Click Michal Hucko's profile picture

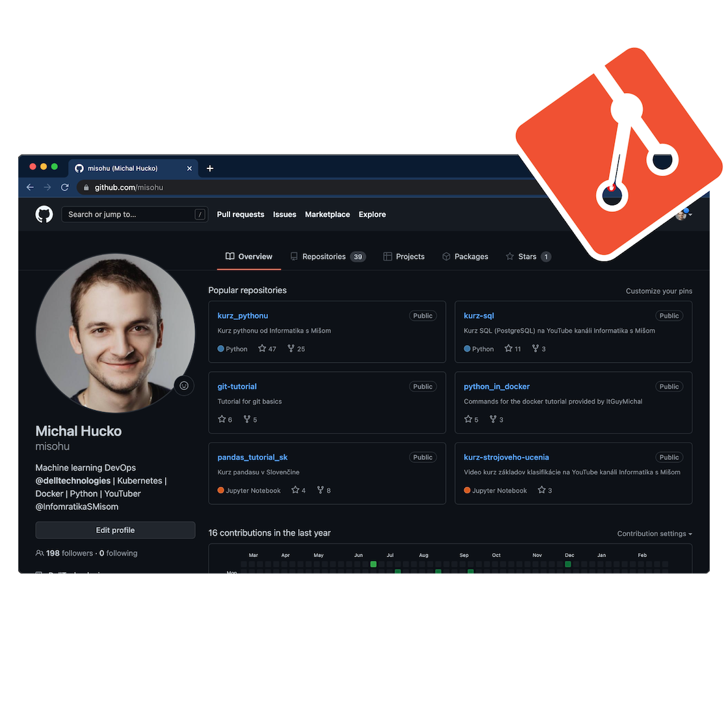tap(115, 332)
